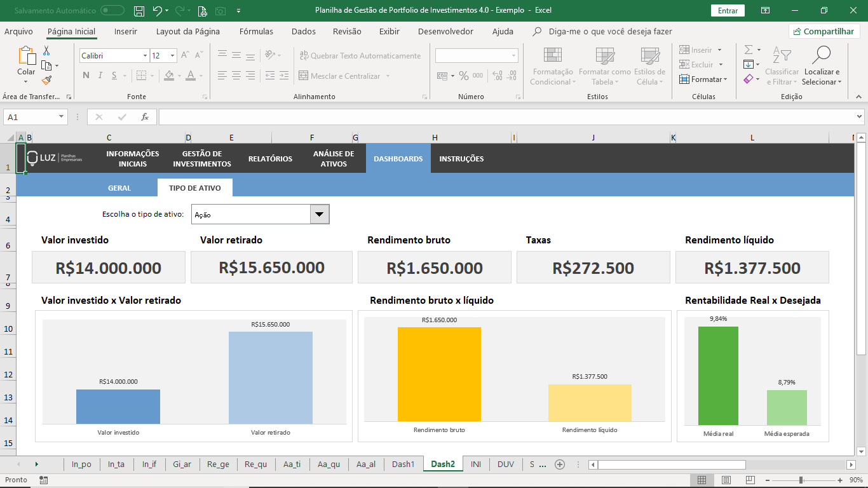Click the Cut scissors icon
The height and width of the screenshot is (488, 868).
click(46, 51)
